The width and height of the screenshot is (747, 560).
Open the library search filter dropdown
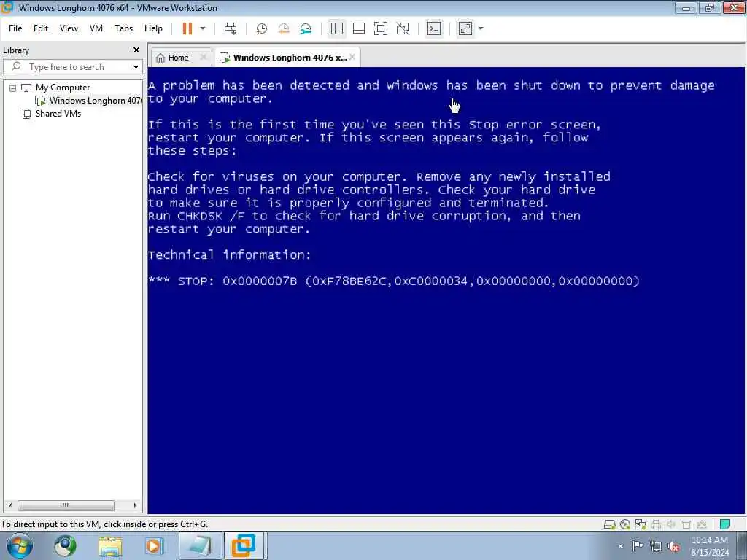point(136,67)
